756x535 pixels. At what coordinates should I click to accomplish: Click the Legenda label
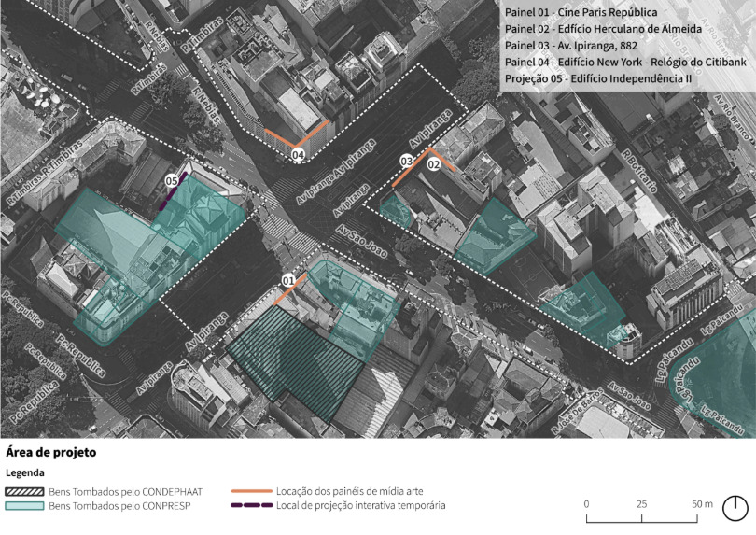point(25,472)
